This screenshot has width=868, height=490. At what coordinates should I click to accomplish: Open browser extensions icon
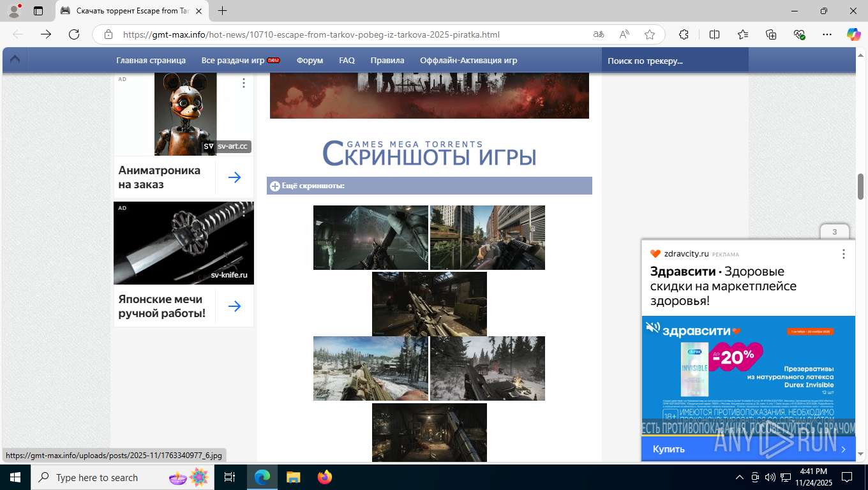(x=684, y=34)
